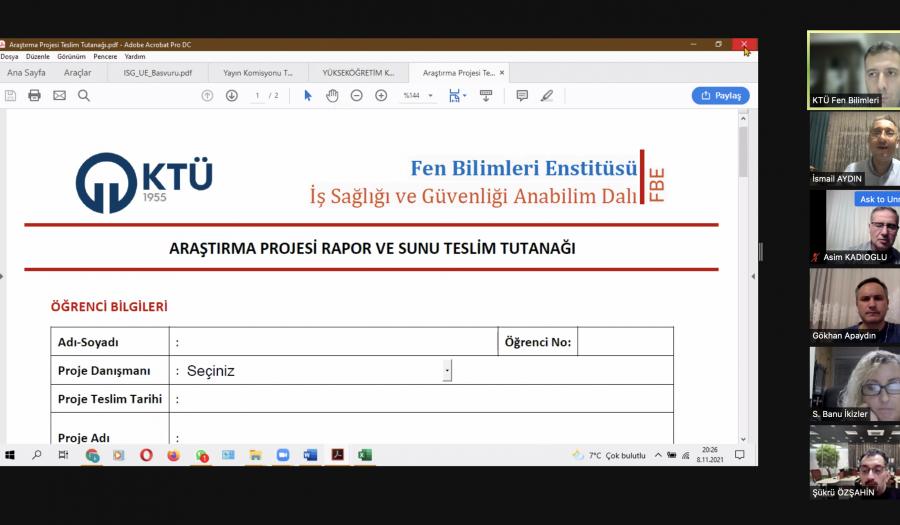This screenshot has width=900, height=525.
Task: Select the highlight pen tool
Action: (547, 96)
